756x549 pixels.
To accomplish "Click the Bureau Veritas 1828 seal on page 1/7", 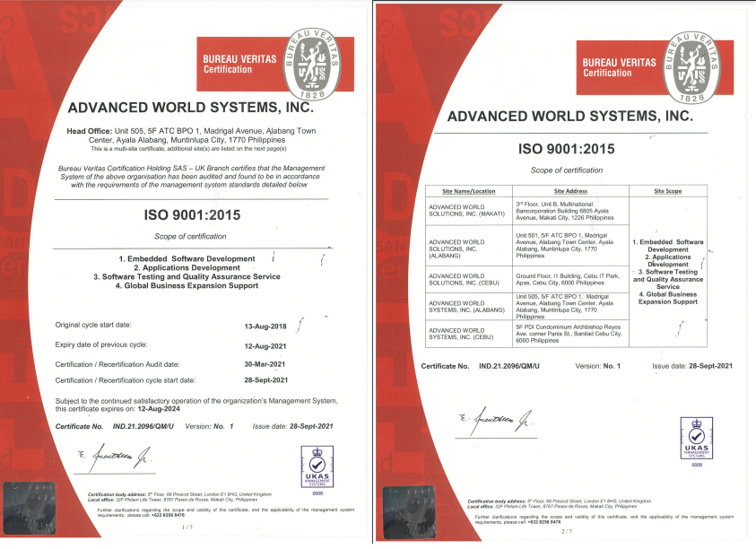I will pos(312,64).
